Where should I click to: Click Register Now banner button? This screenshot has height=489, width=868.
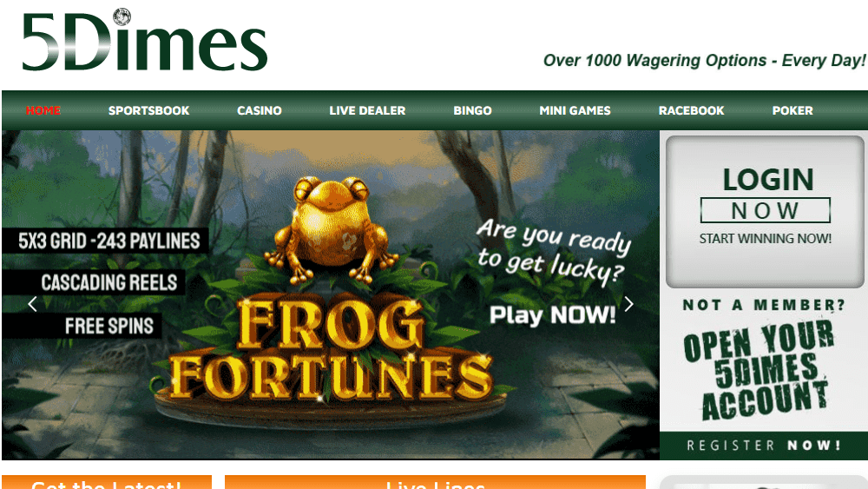pyautogui.click(x=764, y=446)
